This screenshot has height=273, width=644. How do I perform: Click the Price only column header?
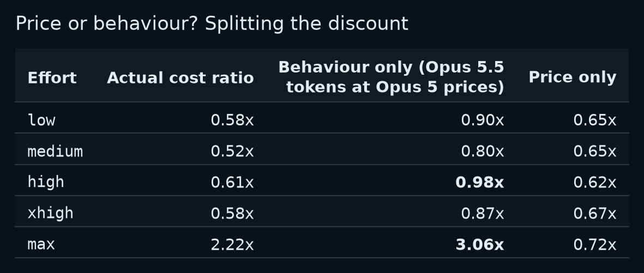point(573,77)
